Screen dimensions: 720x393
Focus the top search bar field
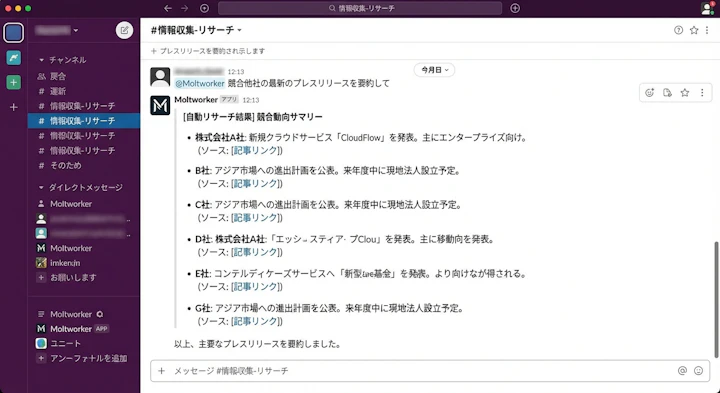360,8
